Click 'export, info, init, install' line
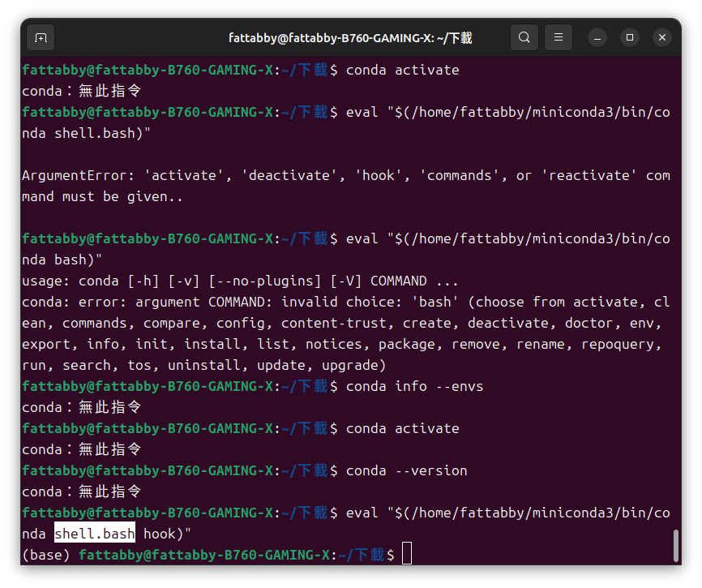 tap(341, 344)
